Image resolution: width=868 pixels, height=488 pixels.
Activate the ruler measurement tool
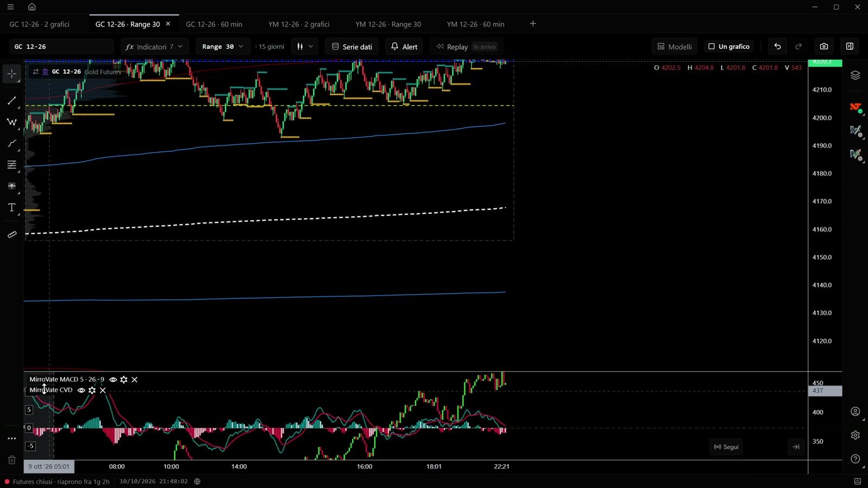[x=12, y=234]
